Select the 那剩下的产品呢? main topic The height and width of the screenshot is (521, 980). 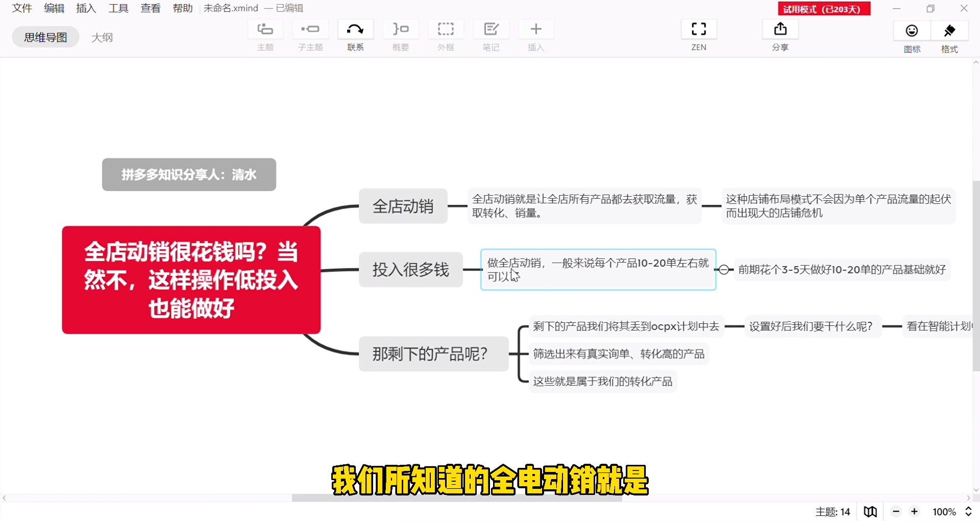(434, 353)
